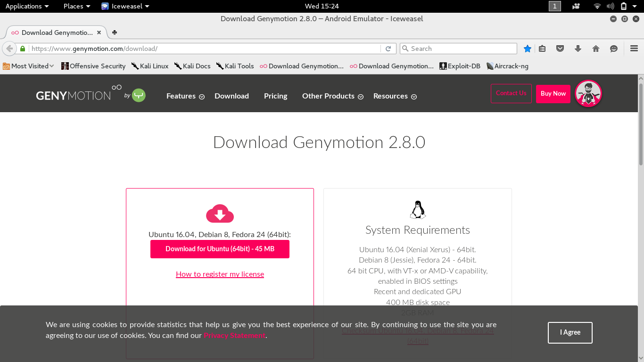Click the blue bookmark star icon

528,49
